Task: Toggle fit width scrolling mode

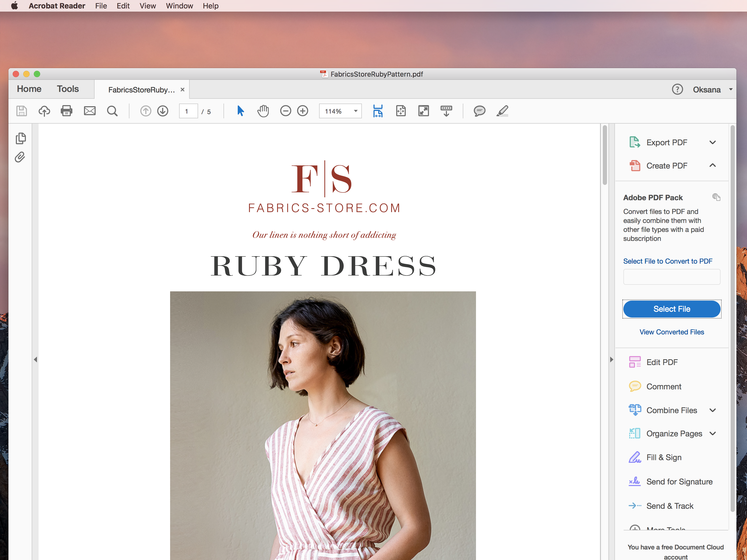Action: click(377, 111)
